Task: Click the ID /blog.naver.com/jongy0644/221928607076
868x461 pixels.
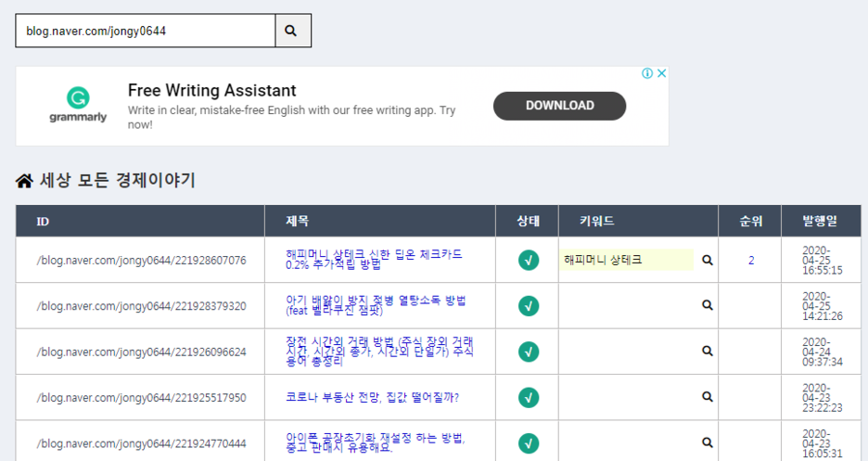Action: [141, 260]
